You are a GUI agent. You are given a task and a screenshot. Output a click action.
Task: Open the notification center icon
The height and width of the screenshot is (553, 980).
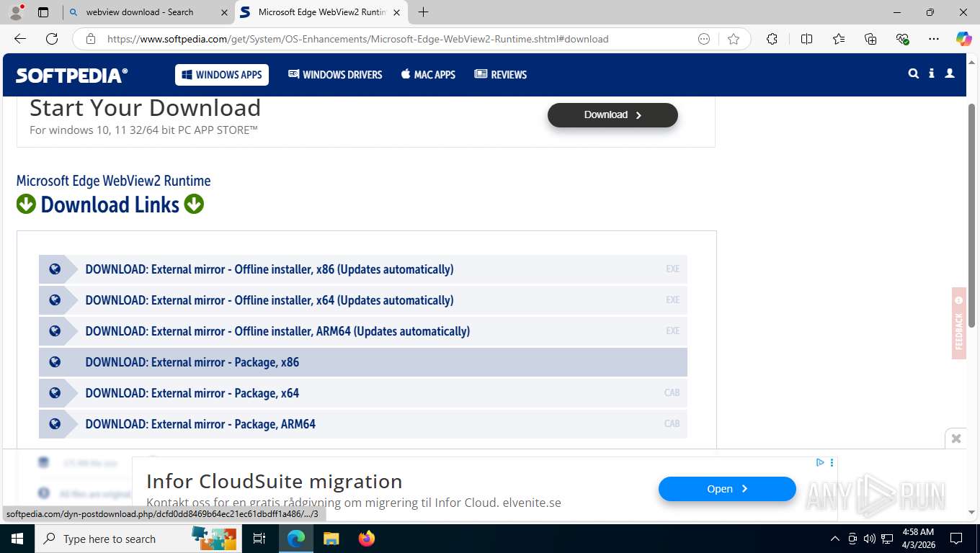tap(956, 539)
